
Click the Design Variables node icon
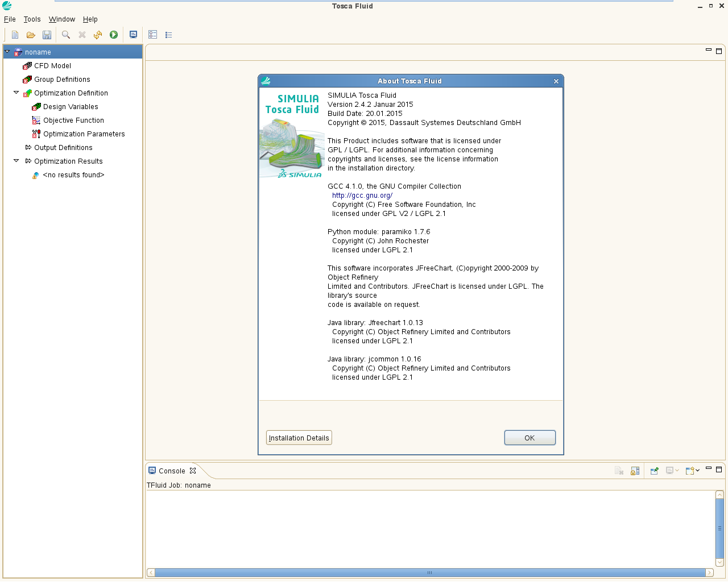click(x=36, y=107)
